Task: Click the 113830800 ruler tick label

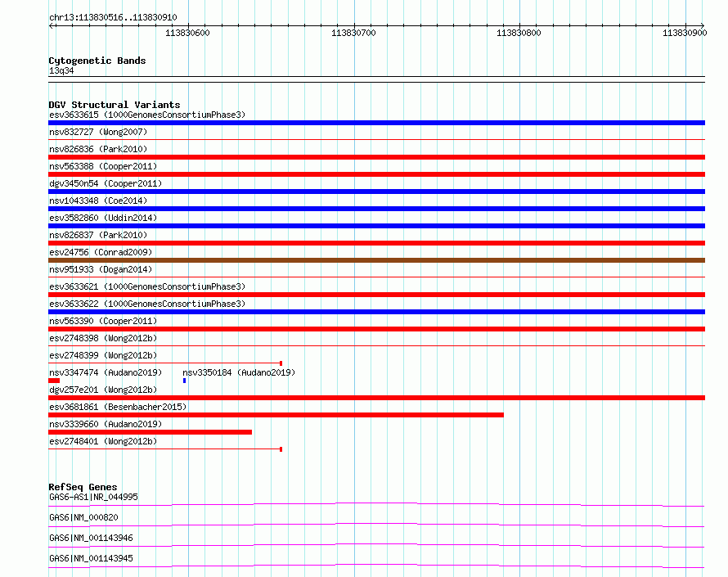Action: click(x=519, y=33)
